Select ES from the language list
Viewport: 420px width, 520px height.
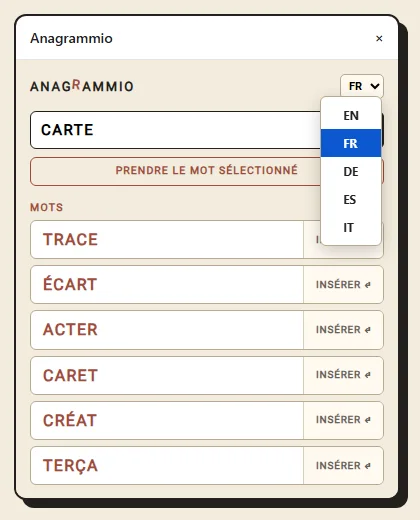coord(351,199)
